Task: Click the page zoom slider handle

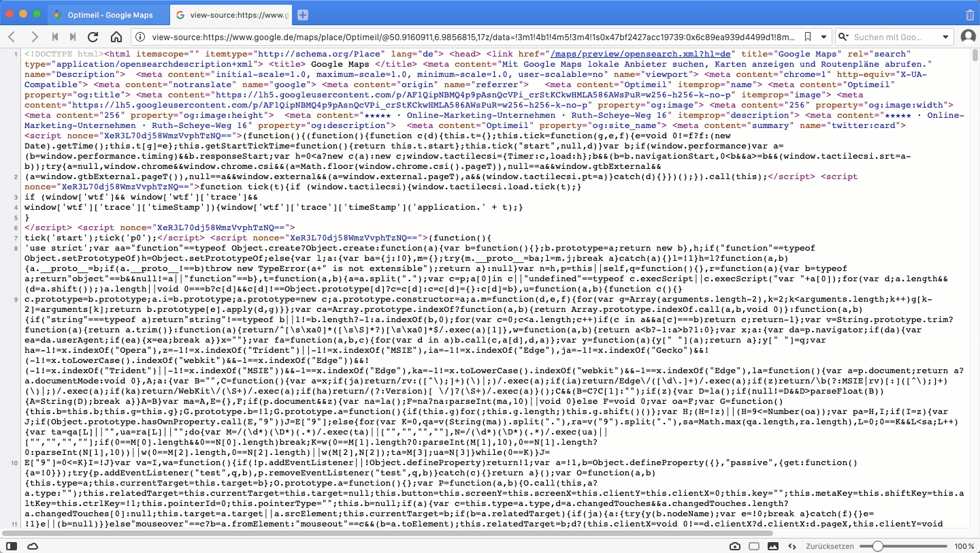Action: 878,546
